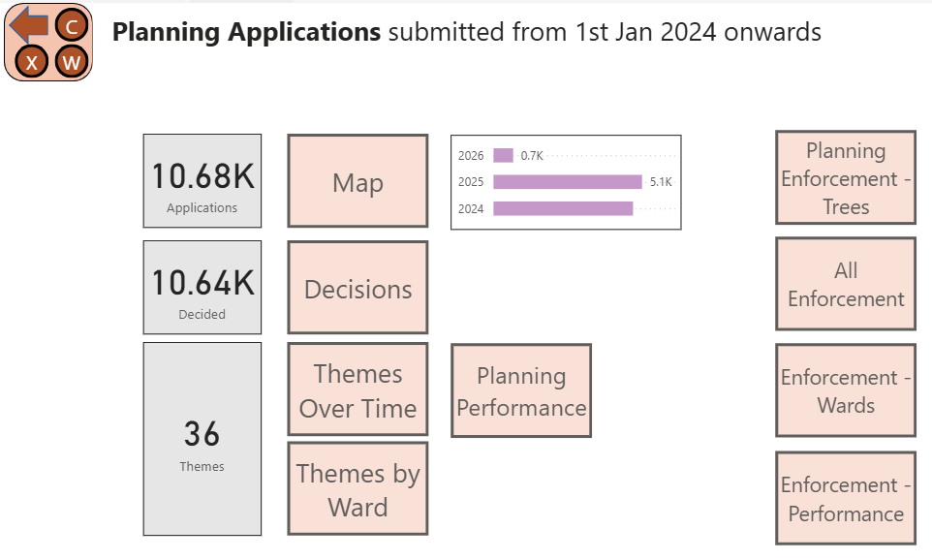
Task: Select the All Enforcement button
Action: click(846, 285)
